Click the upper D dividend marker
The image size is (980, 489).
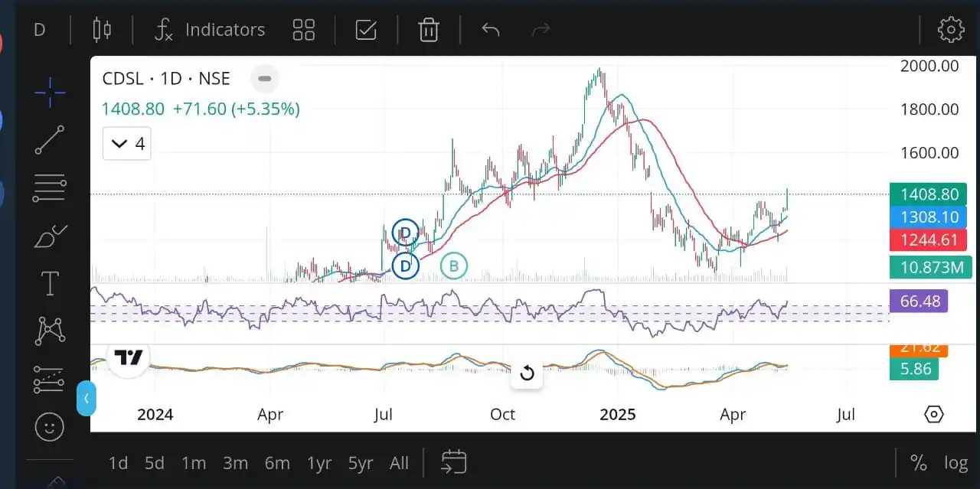coord(405,233)
